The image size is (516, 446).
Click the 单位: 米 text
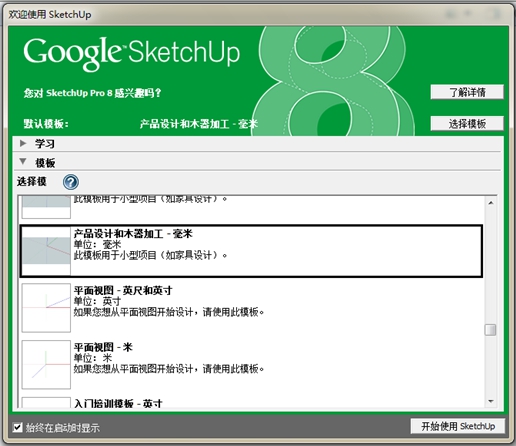[x=93, y=358]
